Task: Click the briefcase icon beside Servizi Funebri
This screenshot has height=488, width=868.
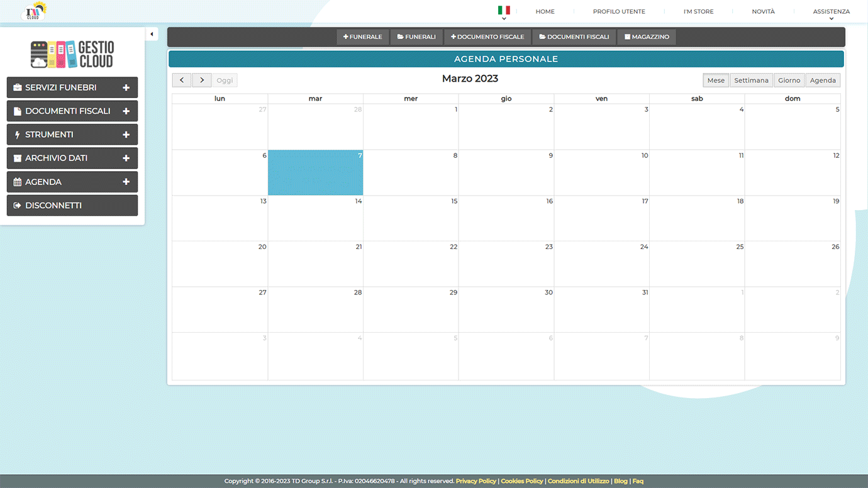Action: tap(18, 87)
